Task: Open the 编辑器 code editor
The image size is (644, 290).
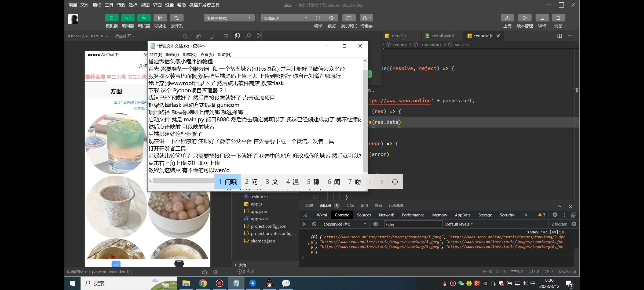Action: 128,21
